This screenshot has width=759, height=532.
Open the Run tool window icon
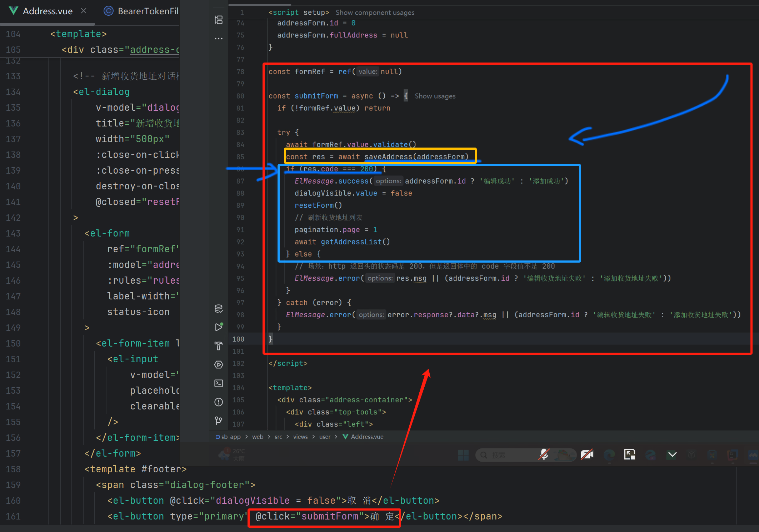[219, 327]
